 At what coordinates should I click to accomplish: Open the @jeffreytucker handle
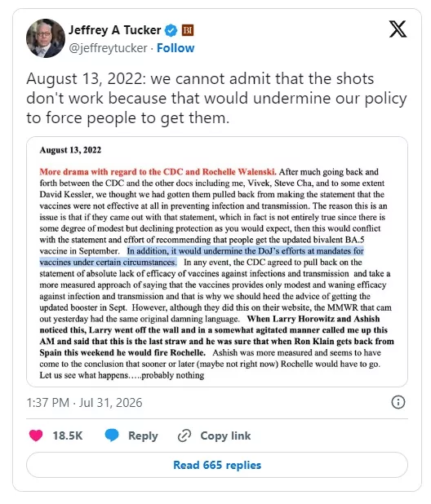pyautogui.click(x=108, y=48)
